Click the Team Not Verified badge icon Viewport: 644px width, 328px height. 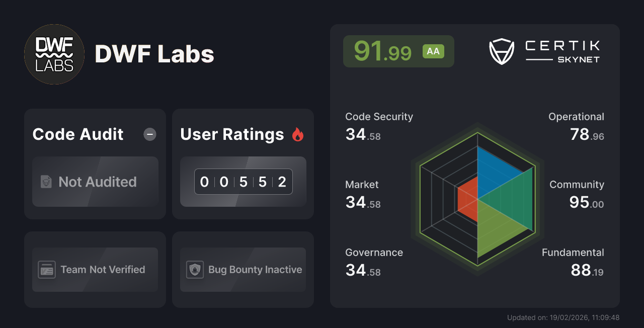46,270
